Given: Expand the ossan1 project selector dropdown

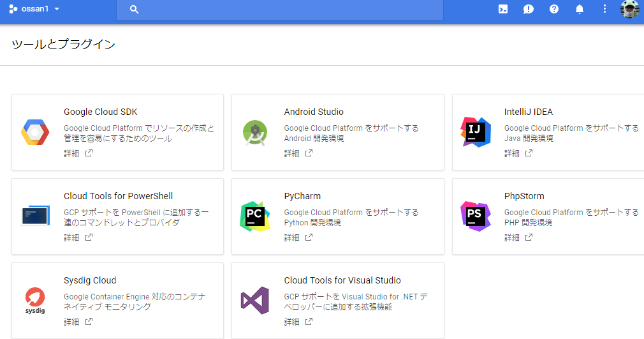Looking at the screenshot, I should (35, 9).
